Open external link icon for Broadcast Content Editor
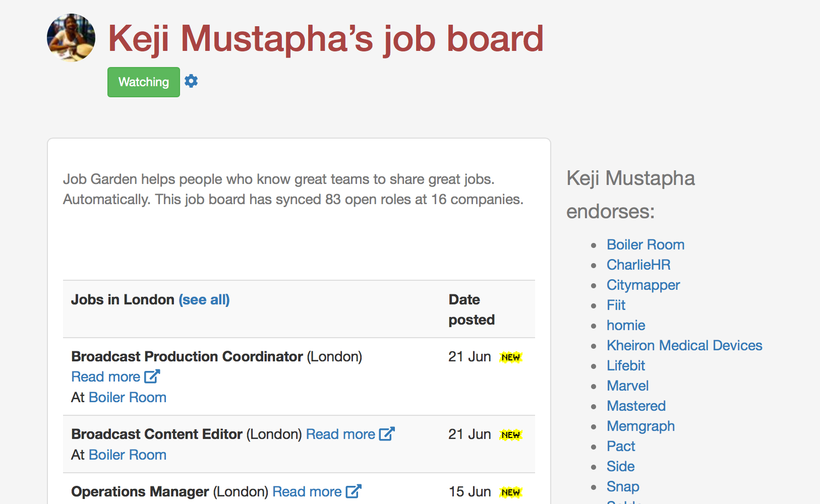 click(387, 434)
